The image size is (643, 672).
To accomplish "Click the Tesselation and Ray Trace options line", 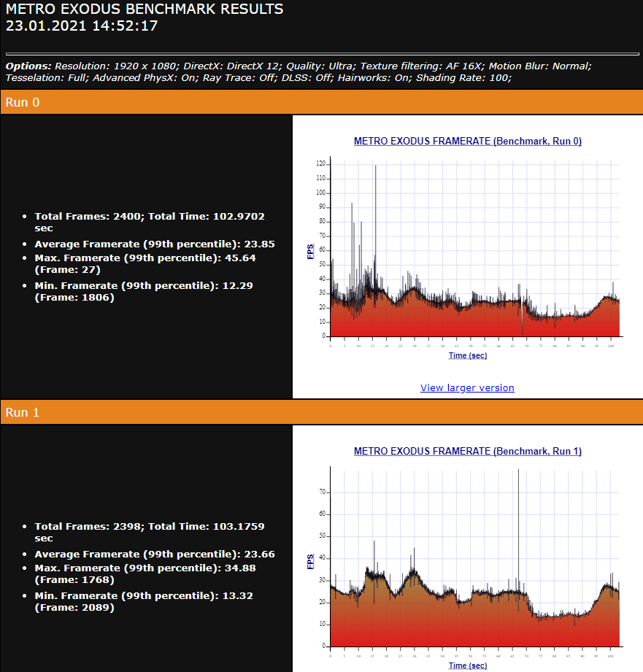I will pos(258,77).
